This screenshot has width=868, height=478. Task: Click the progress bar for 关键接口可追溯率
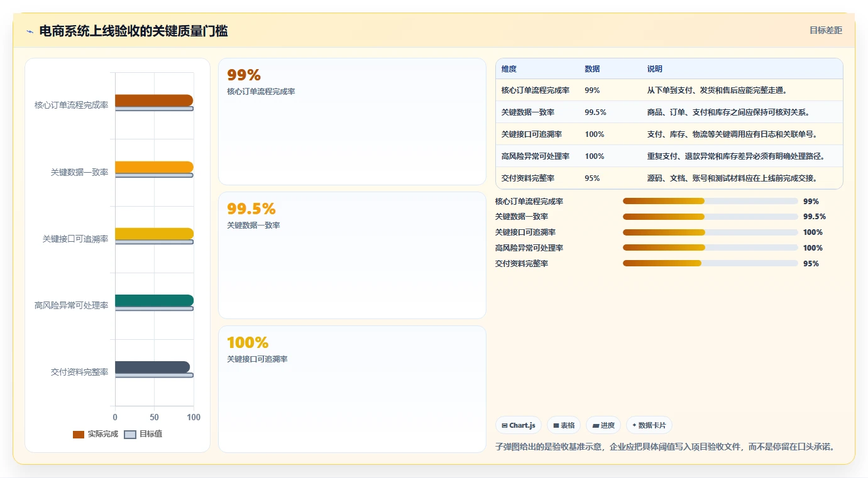pos(710,232)
